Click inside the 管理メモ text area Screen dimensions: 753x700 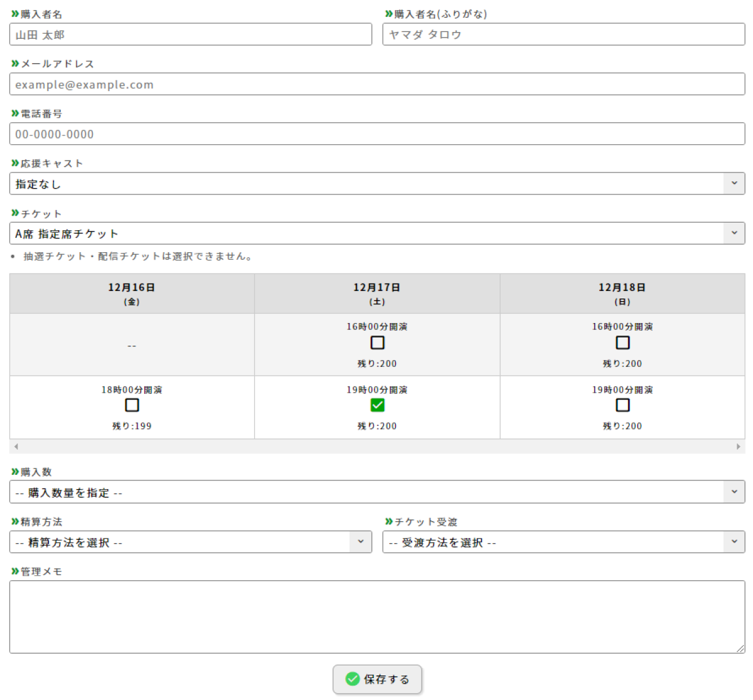(x=376, y=617)
